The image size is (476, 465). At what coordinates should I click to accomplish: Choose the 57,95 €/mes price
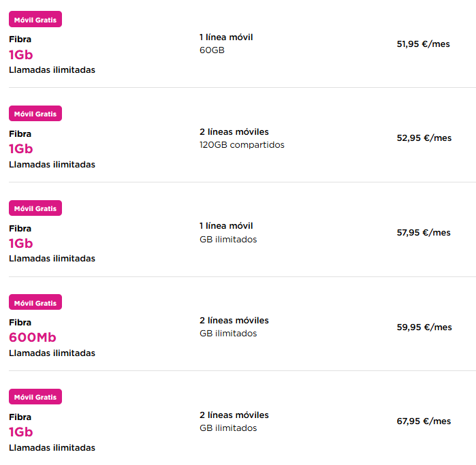[423, 233]
